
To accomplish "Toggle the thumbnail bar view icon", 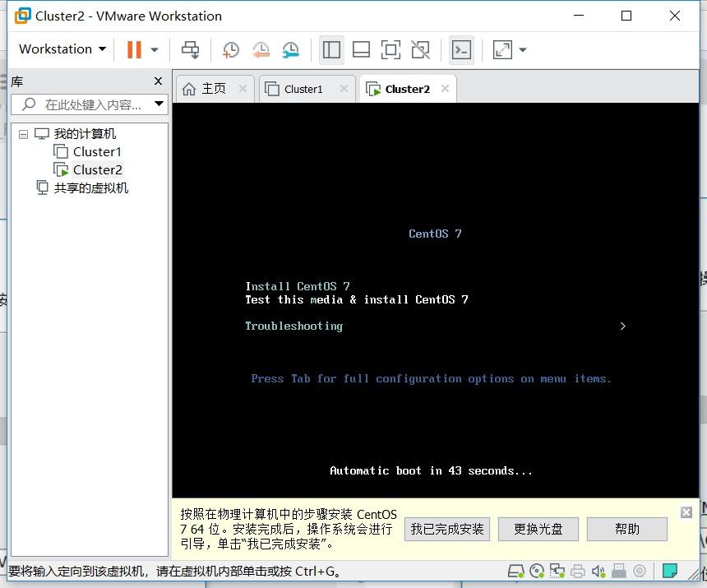I will tap(361, 49).
